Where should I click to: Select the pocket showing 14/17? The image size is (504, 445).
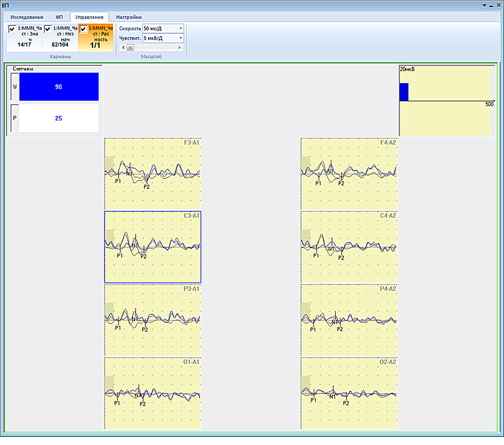25,38
